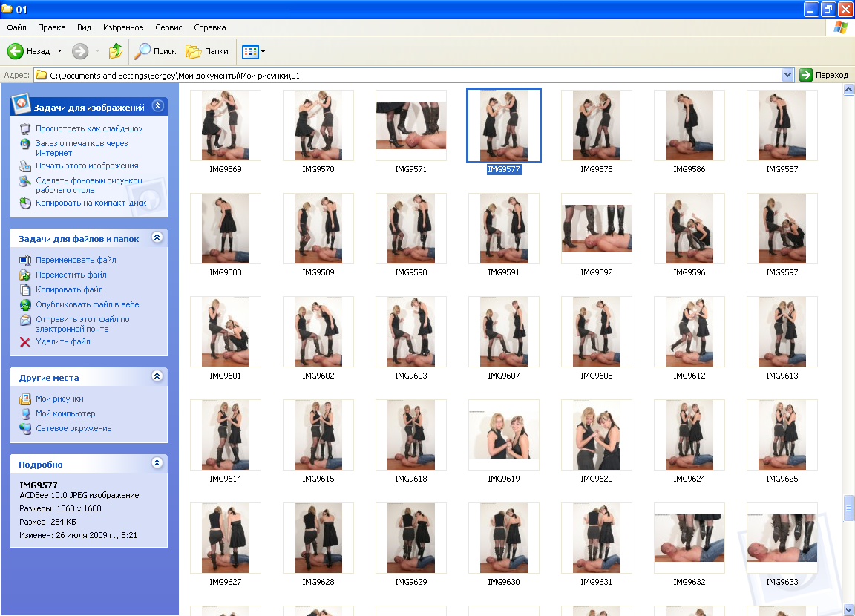Click the file name IMG9630

(x=504, y=582)
